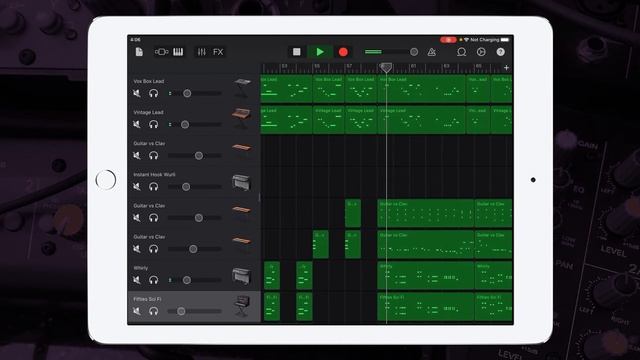Mute the Instant Hook Wurli track
Screen dimensions: 640x360
click(137, 187)
